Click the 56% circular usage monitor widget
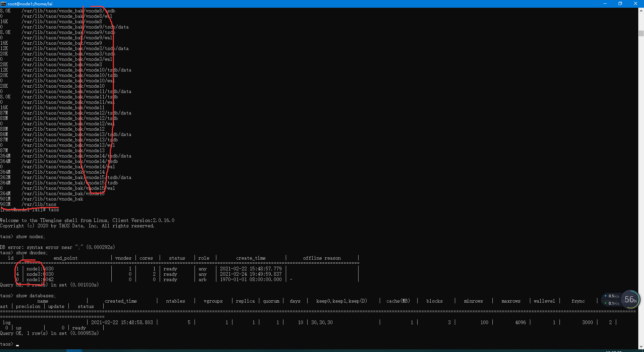 tap(631, 300)
